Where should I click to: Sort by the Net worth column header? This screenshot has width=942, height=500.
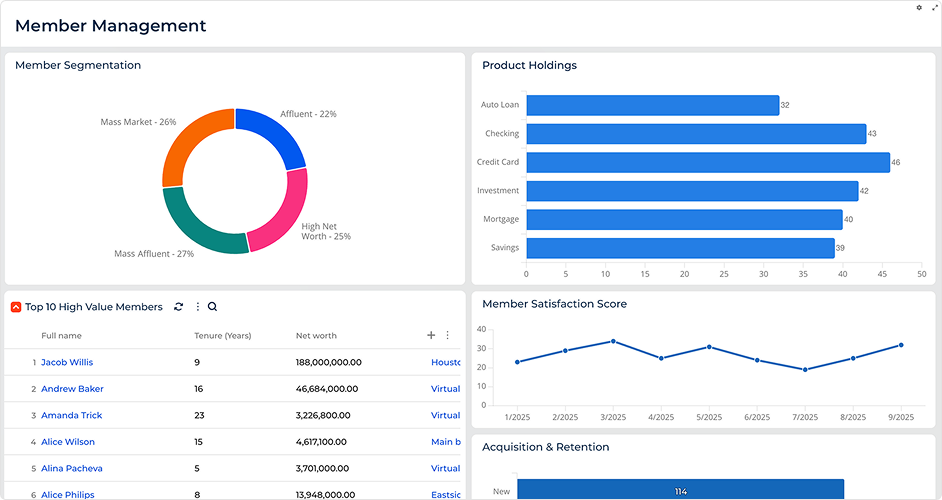(x=316, y=336)
